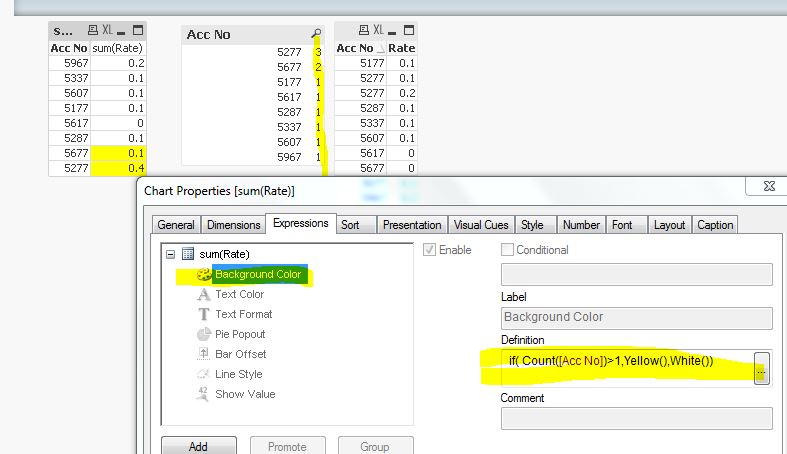
Task: Click Acc No header in sum(Rate) chart
Action: (69, 48)
